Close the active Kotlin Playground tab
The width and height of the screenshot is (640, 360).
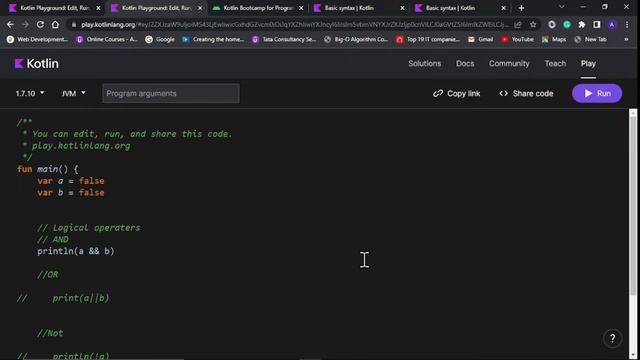click(200, 8)
